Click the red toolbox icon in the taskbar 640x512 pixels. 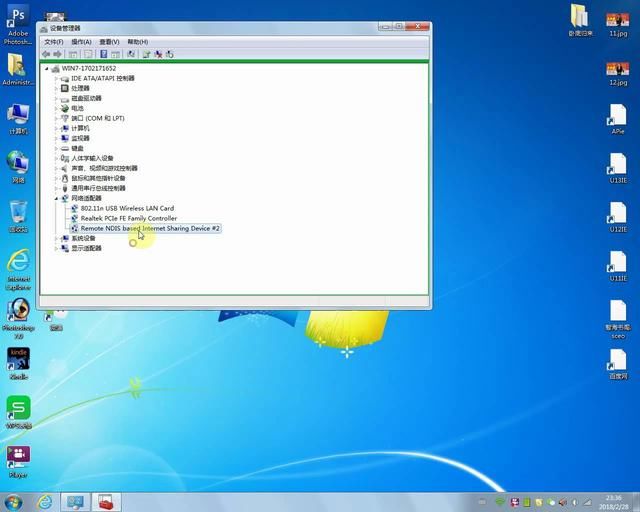click(x=106, y=501)
